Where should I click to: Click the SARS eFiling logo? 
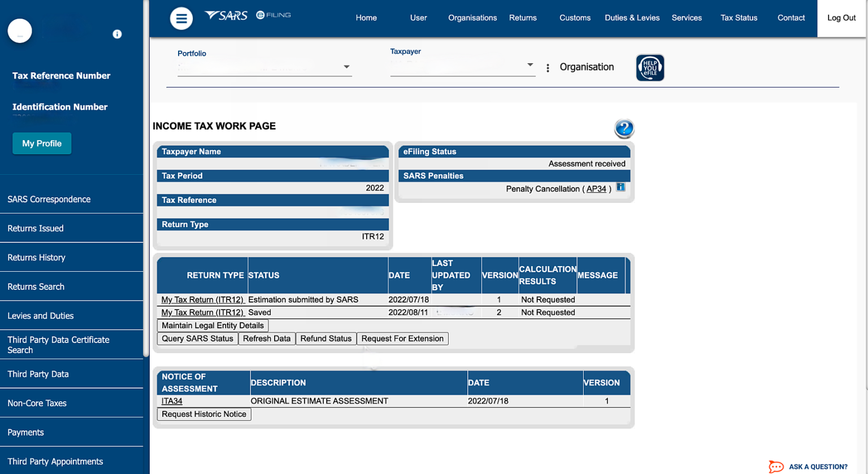click(x=248, y=15)
